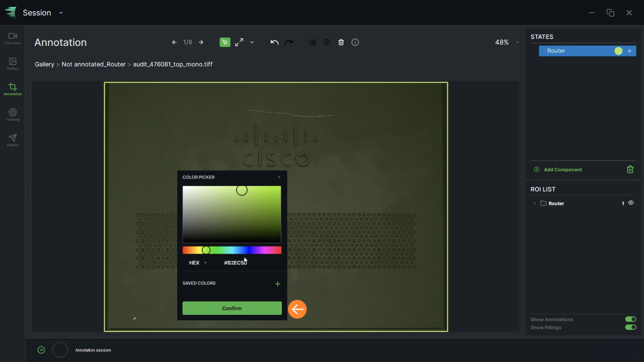This screenshot has width=644, height=362.
Task: Redo the annotation action
Action: point(289,43)
